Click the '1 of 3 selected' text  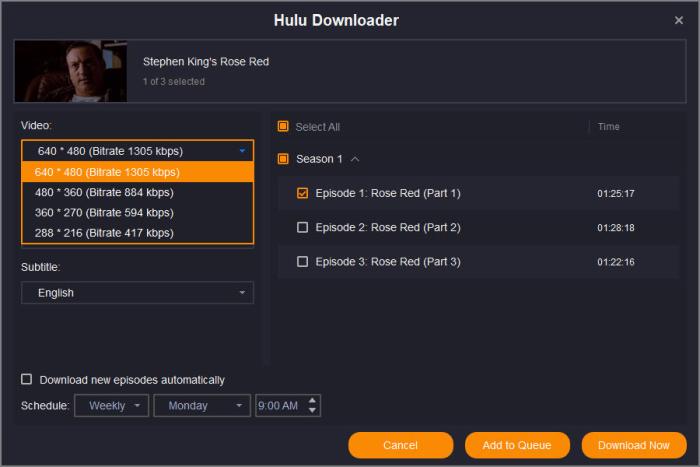[174, 81]
